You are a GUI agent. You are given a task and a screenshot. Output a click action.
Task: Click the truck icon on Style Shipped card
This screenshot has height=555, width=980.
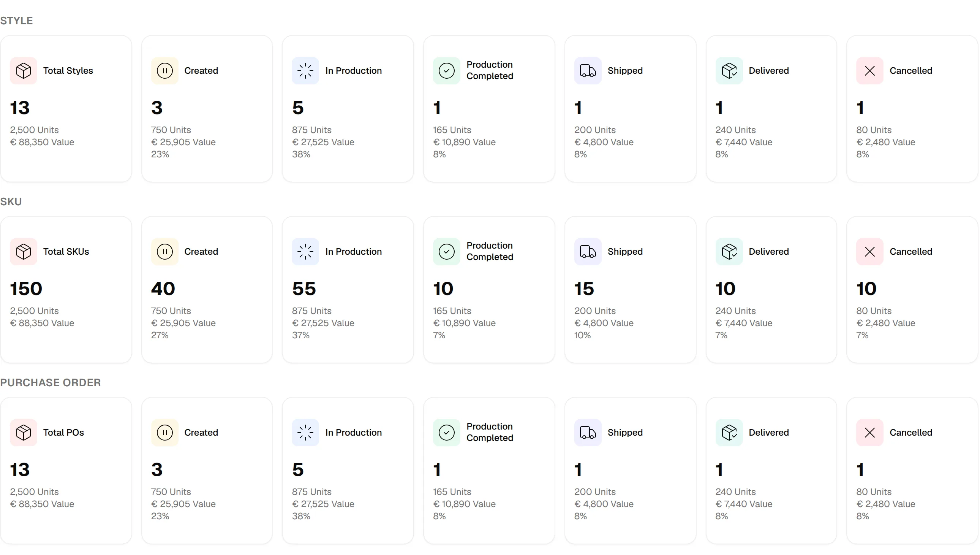tap(588, 71)
